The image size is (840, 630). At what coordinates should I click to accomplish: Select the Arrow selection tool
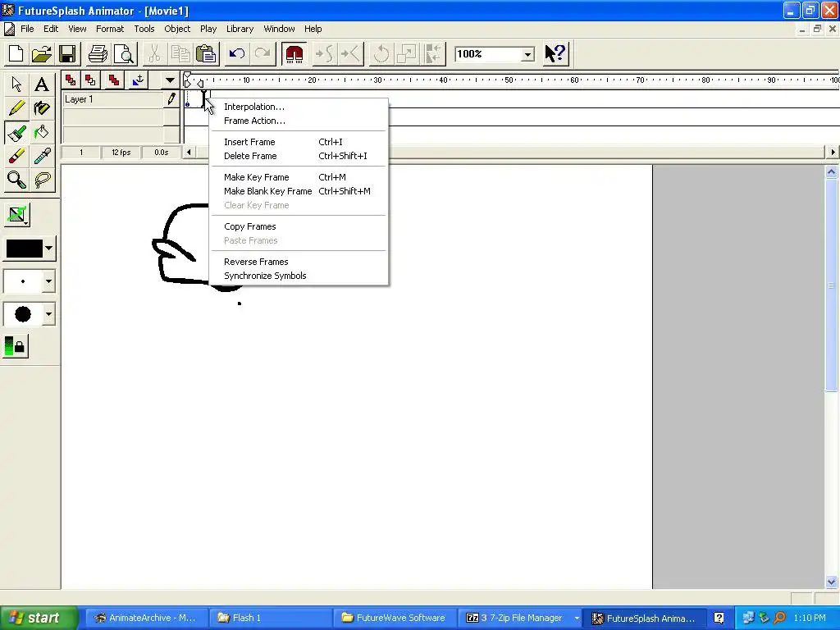[16, 84]
